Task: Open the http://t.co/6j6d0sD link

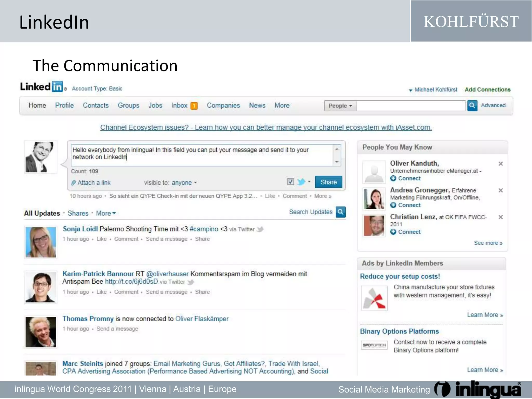Action: click(131, 282)
